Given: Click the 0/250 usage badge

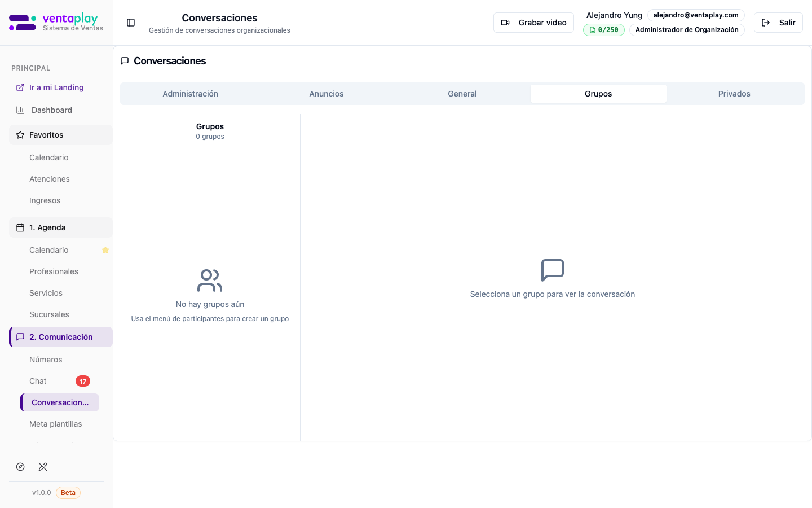Looking at the screenshot, I should point(603,30).
